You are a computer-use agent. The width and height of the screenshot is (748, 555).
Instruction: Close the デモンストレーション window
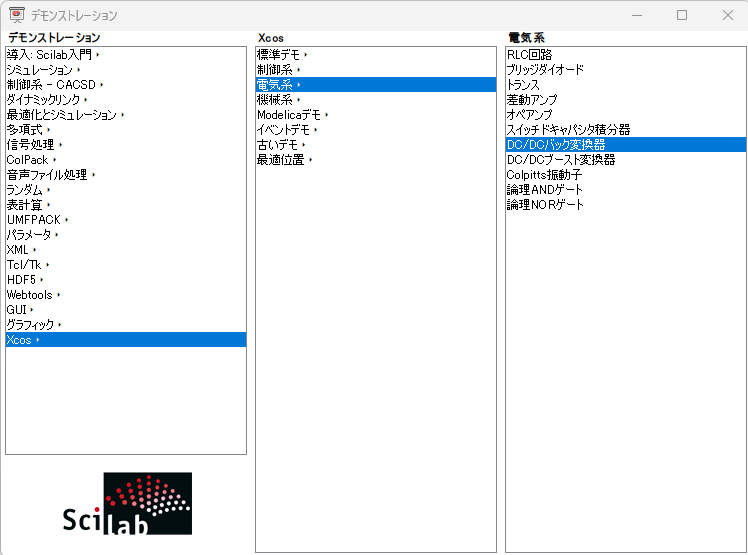click(x=727, y=15)
